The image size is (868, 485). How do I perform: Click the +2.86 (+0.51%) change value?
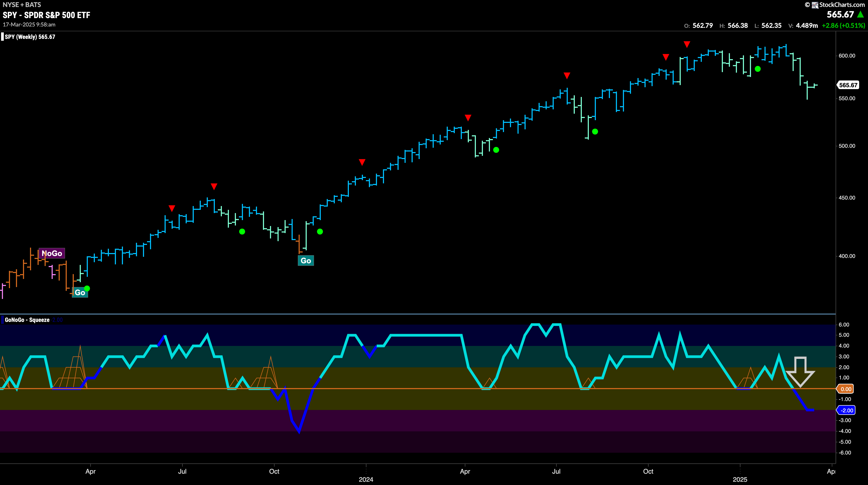click(843, 26)
